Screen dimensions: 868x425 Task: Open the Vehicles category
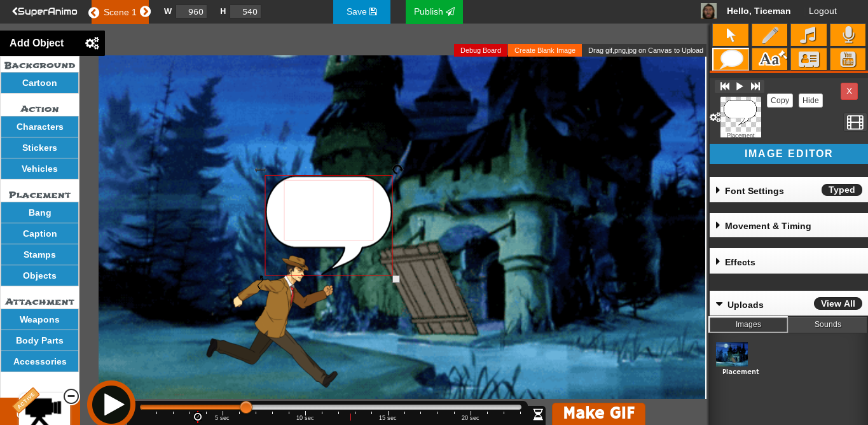coord(39,169)
